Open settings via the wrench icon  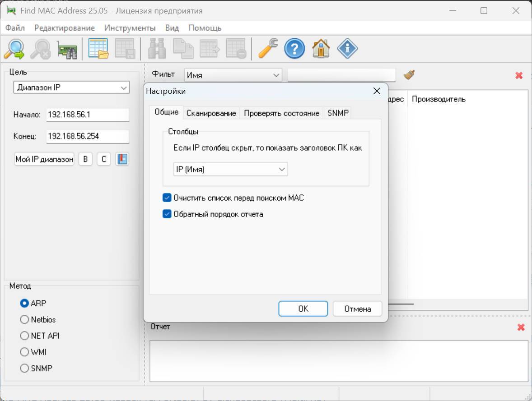[268, 49]
